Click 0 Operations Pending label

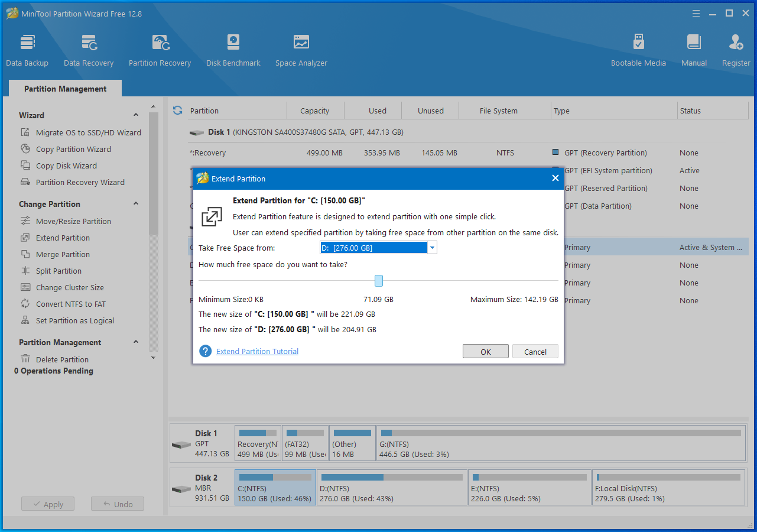pos(54,371)
